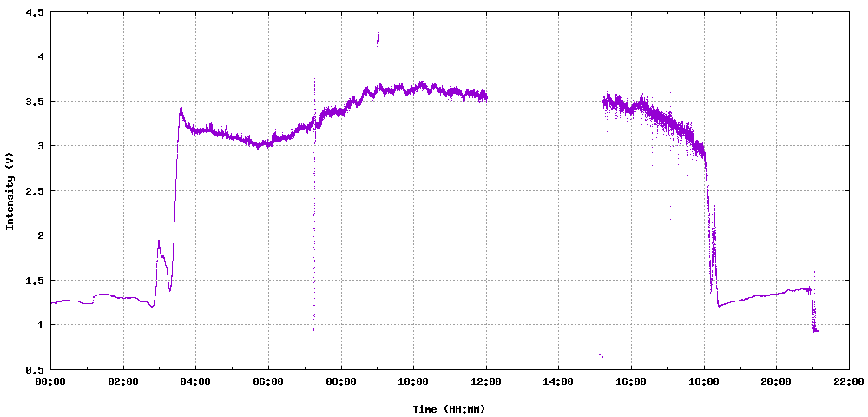Click the 1.5 y-axis tick label
Screen dimensions: 868x417
(x=35, y=280)
